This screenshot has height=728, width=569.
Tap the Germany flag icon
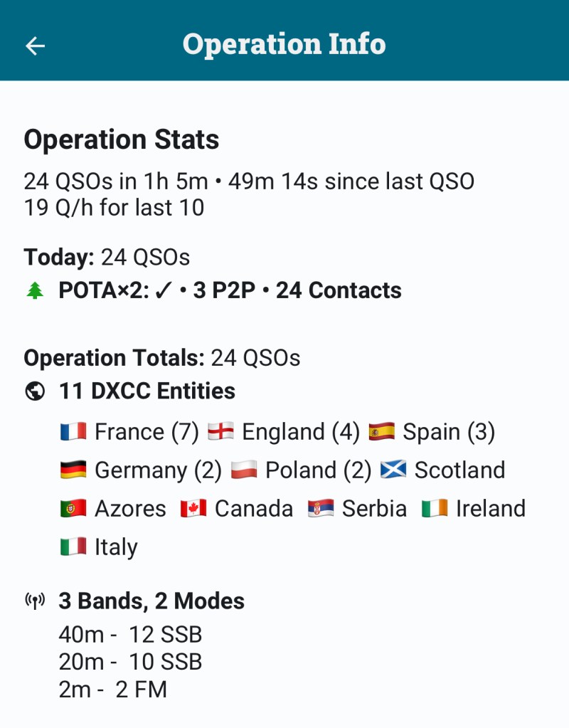point(73,470)
